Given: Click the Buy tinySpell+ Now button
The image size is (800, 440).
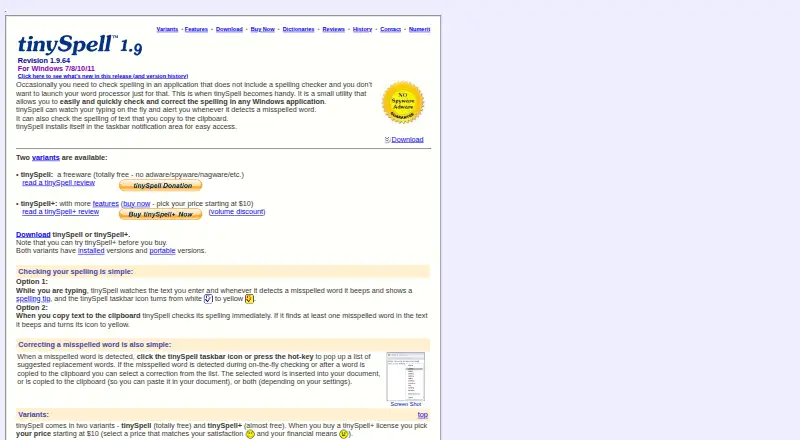Looking at the screenshot, I should [x=161, y=214].
